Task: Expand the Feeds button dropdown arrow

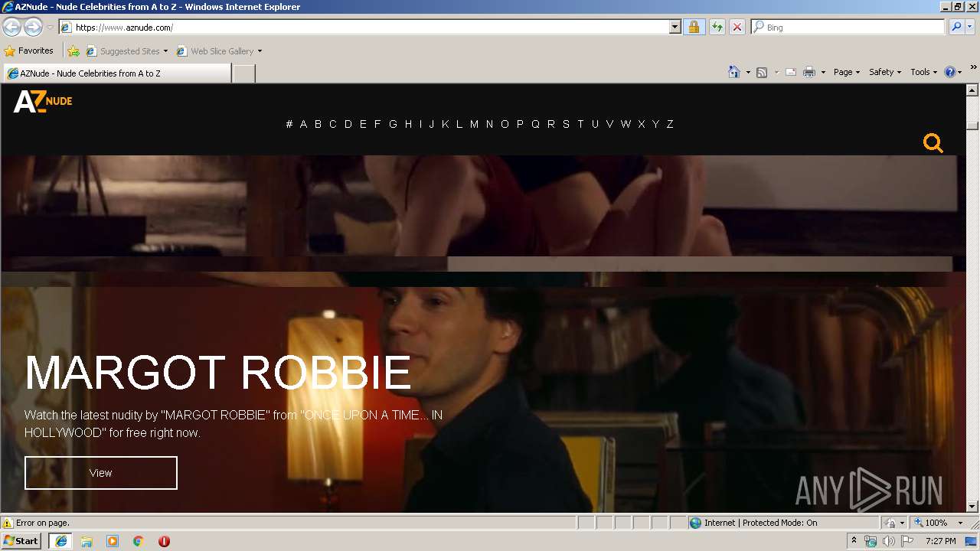Action: [x=776, y=72]
